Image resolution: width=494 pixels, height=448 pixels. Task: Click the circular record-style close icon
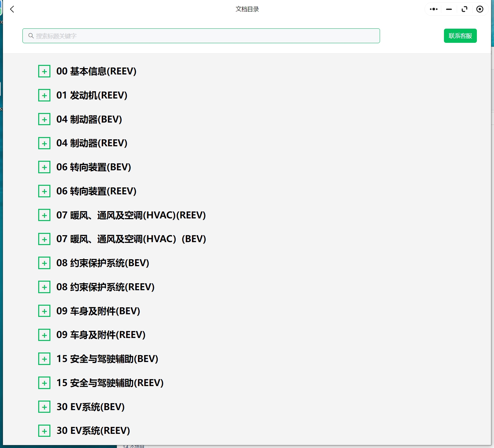click(x=480, y=9)
